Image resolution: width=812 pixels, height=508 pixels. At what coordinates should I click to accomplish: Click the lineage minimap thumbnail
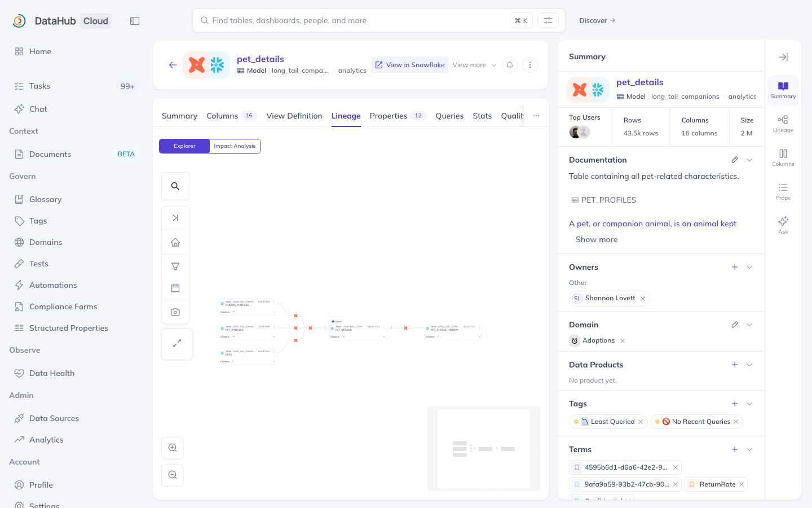click(484, 449)
